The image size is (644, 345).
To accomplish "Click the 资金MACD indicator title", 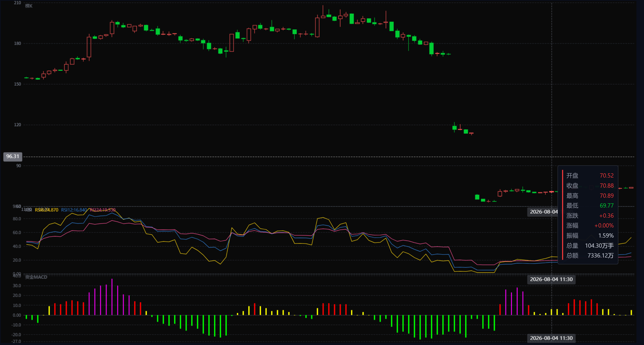I will tap(36, 277).
